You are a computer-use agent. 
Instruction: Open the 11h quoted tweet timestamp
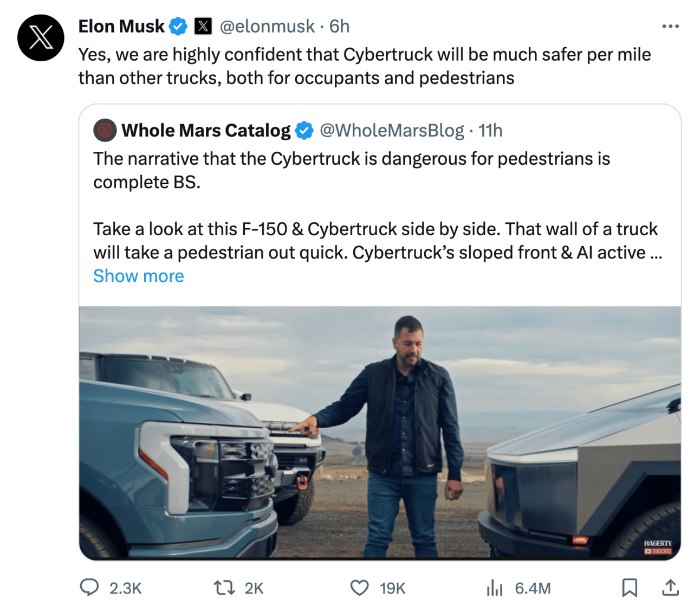[490, 130]
